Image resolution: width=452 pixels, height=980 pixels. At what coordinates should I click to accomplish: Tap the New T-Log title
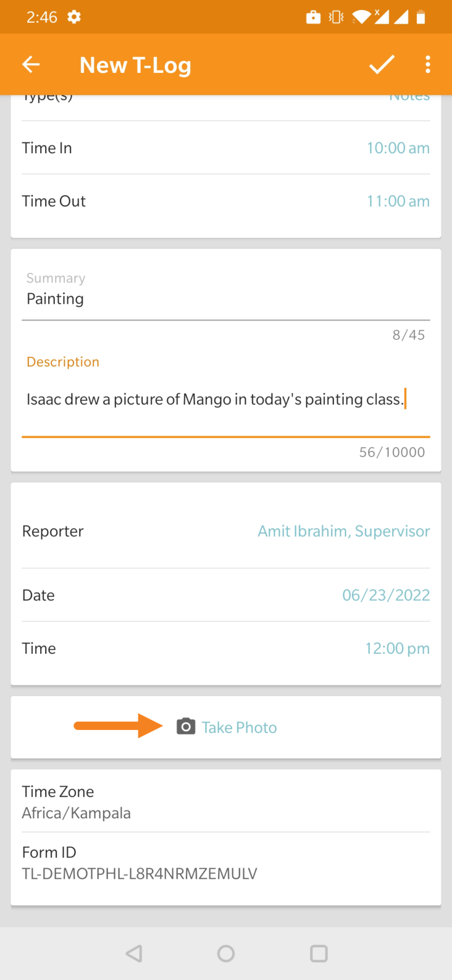coord(136,65)
